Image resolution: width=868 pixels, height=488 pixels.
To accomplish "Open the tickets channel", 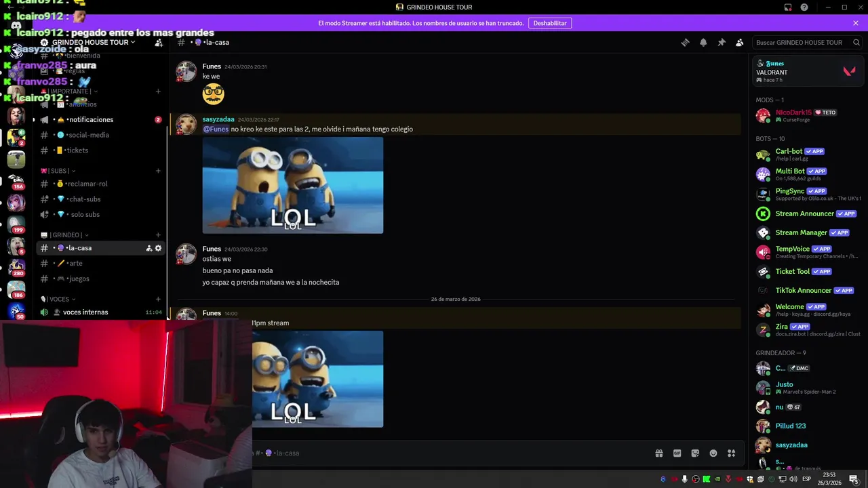I will pos(100,150).
